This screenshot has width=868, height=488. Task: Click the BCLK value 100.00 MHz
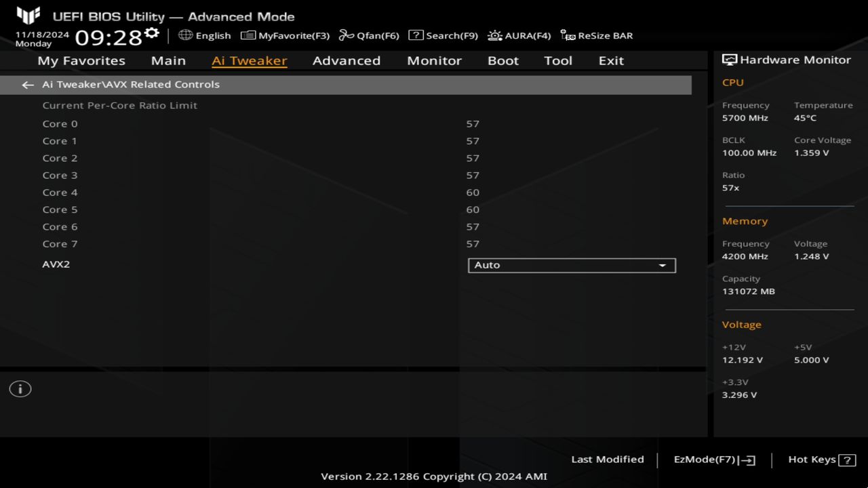749,153
